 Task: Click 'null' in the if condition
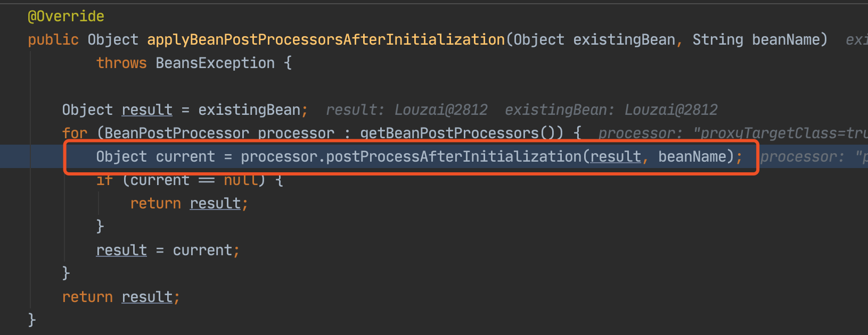[241, 181]
